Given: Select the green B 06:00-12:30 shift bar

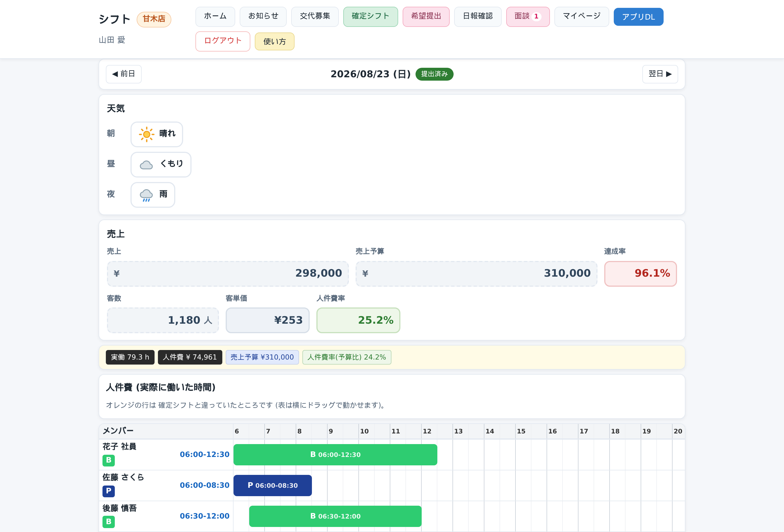Looking at the screenshot, I should tap(335, 455).
